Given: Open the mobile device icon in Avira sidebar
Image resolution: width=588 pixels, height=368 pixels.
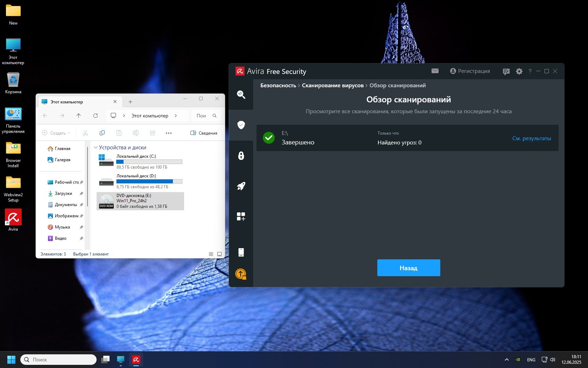Looking at the screenshot, I should coord(241,252).
